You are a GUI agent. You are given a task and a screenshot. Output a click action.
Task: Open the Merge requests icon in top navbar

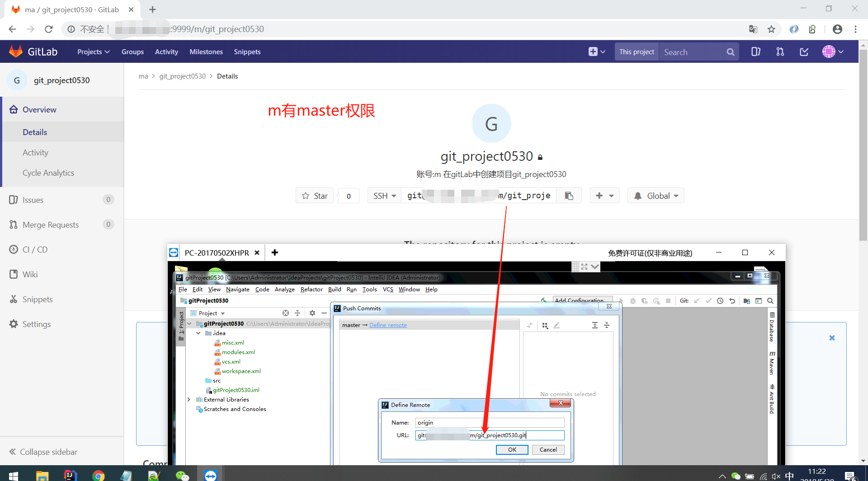pyautogui.click(x=780, y=52)
